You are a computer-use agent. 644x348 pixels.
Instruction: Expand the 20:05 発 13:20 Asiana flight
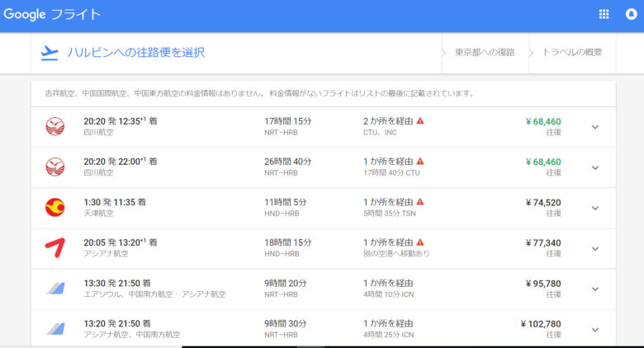click(595, 248)
